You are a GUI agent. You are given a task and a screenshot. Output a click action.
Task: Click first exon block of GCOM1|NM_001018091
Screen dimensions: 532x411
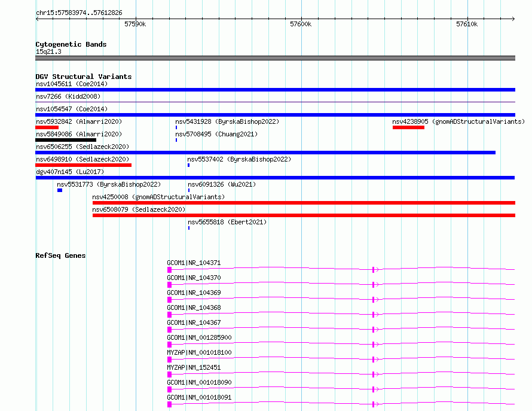[x=169, y=404]
